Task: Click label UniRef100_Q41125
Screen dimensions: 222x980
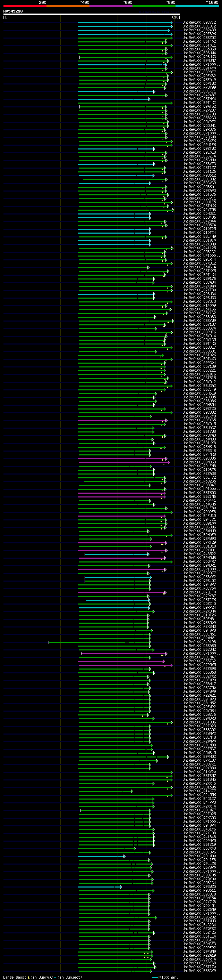Action: pos(199,248)
